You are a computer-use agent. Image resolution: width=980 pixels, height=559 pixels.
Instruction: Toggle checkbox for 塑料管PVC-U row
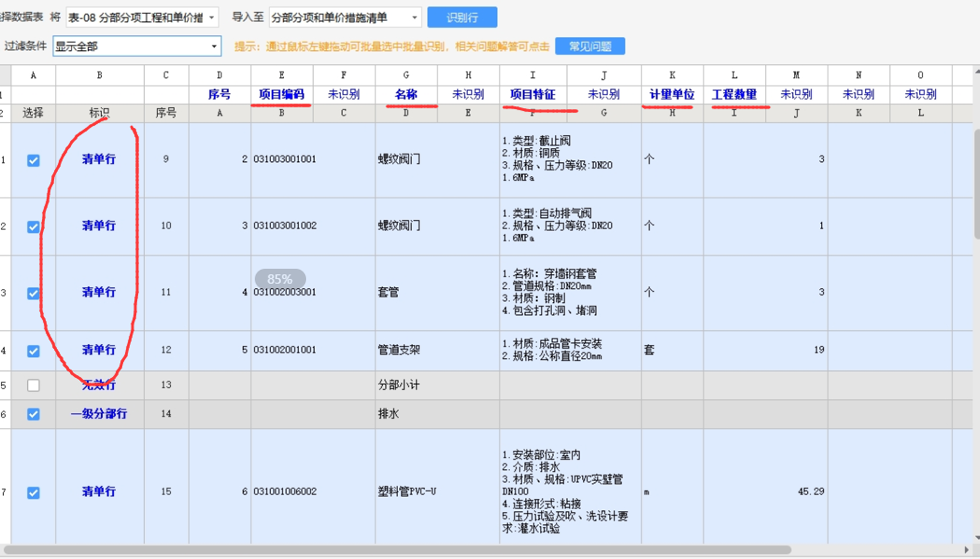coord(33,493)
